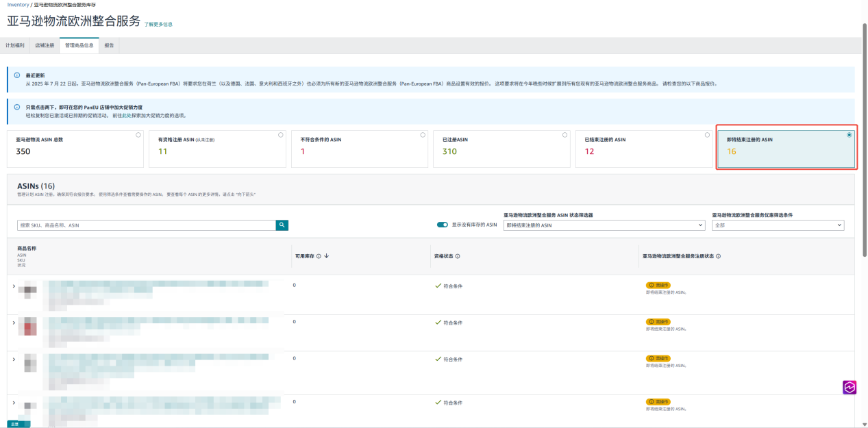Expand the fourth product row chevron
The width and height of the screenshot is (868, 428).
point(14,402)
